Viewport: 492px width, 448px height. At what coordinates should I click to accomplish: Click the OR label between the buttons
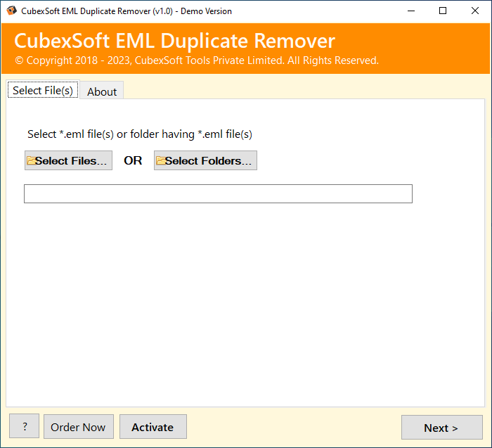pyautogui.click(x=133, y=160)
